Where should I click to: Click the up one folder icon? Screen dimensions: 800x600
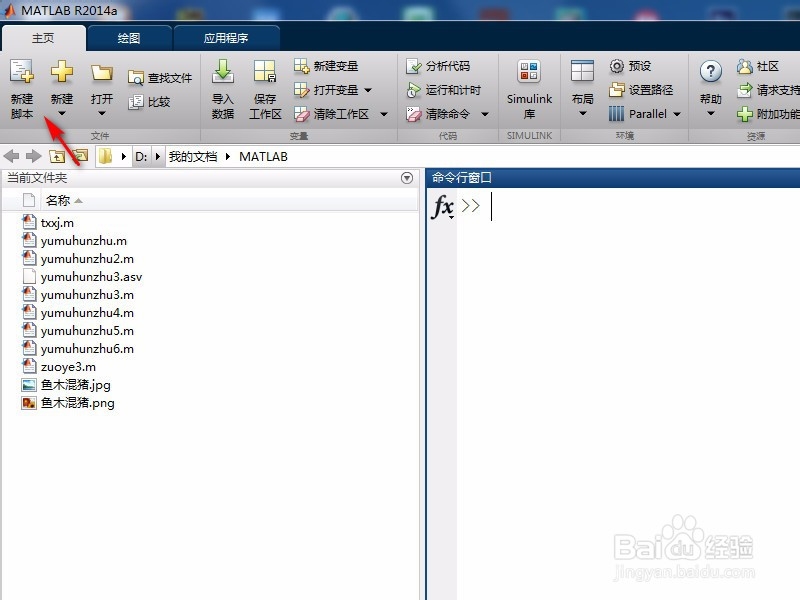click(57, 156)
